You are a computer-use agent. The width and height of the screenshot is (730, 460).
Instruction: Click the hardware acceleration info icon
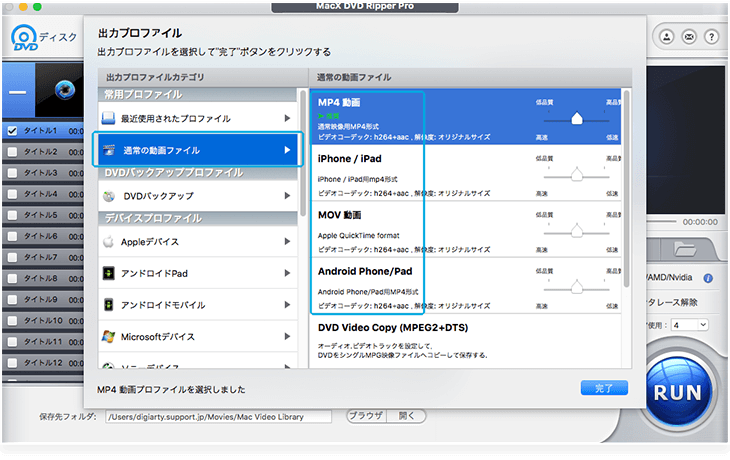click(x=709, y=278)
